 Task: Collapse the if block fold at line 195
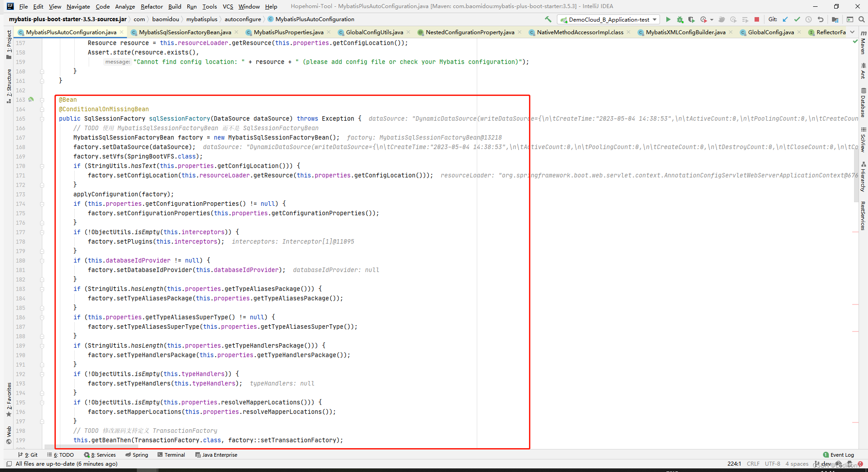pyautogui.click(x=42, y=403)
